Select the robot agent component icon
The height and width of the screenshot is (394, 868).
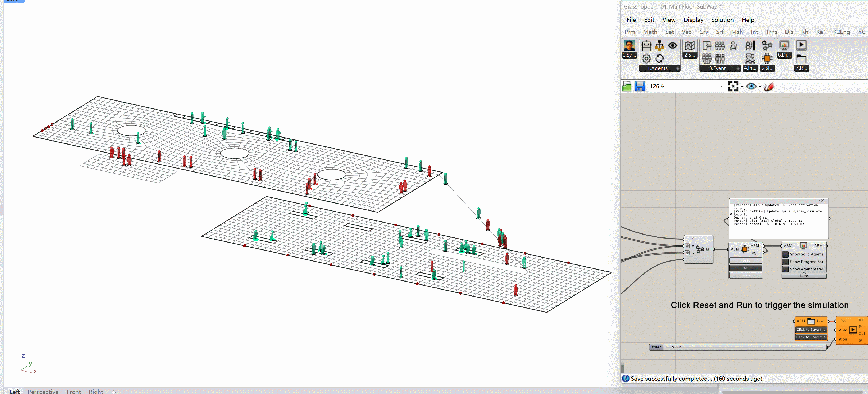pyautogui.click(x=646, y=45)
